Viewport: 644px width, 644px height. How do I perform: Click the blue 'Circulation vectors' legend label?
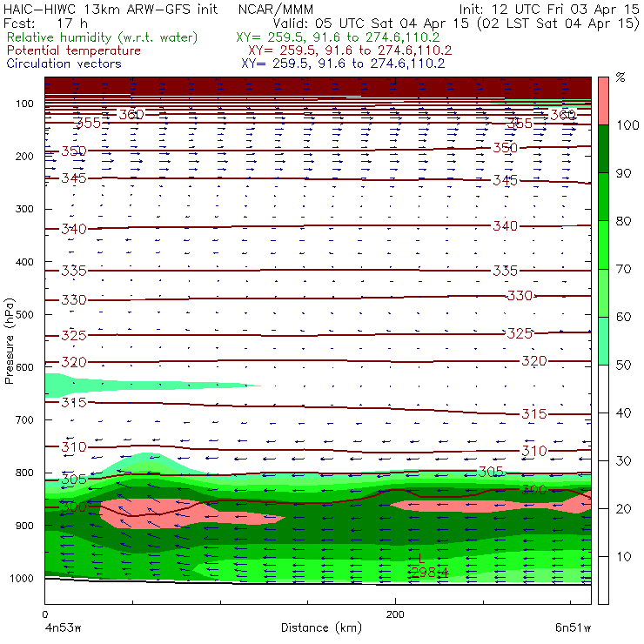pyautogui.click(x=64, y=64)
